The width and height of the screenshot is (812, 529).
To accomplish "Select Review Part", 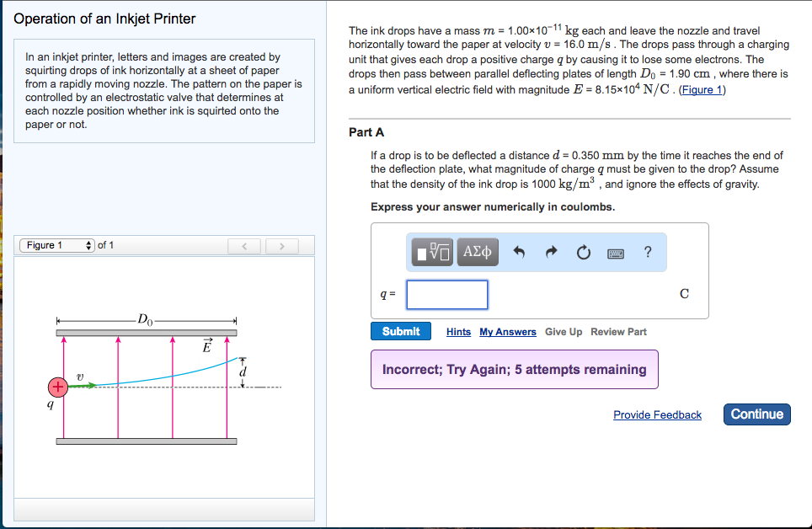I will click(x=618, y=332).
